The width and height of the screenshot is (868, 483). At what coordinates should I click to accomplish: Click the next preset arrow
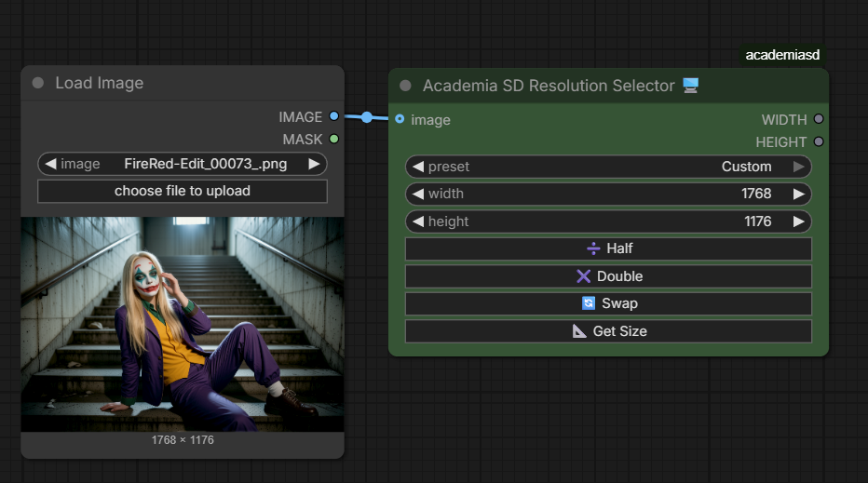[x=798, y=167]
